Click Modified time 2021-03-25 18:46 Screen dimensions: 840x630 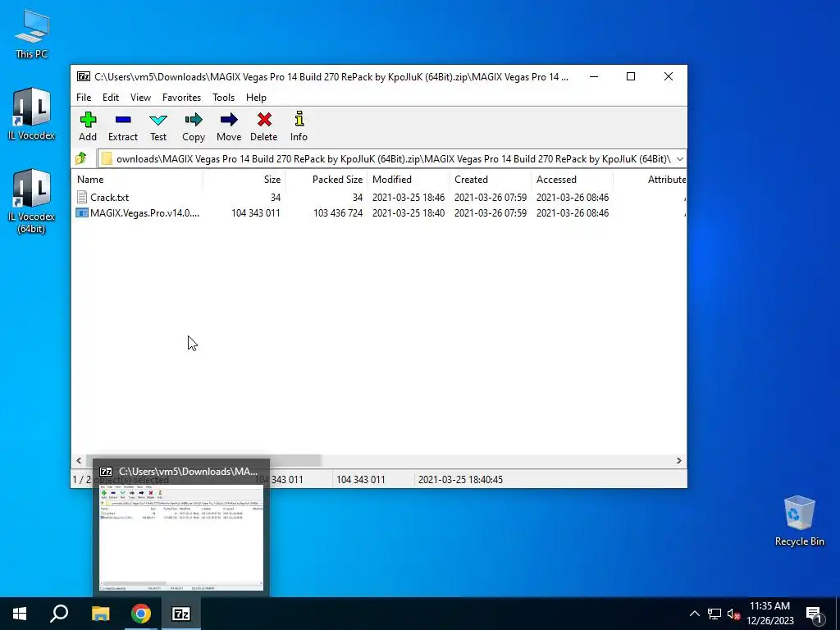coord(409,198)
